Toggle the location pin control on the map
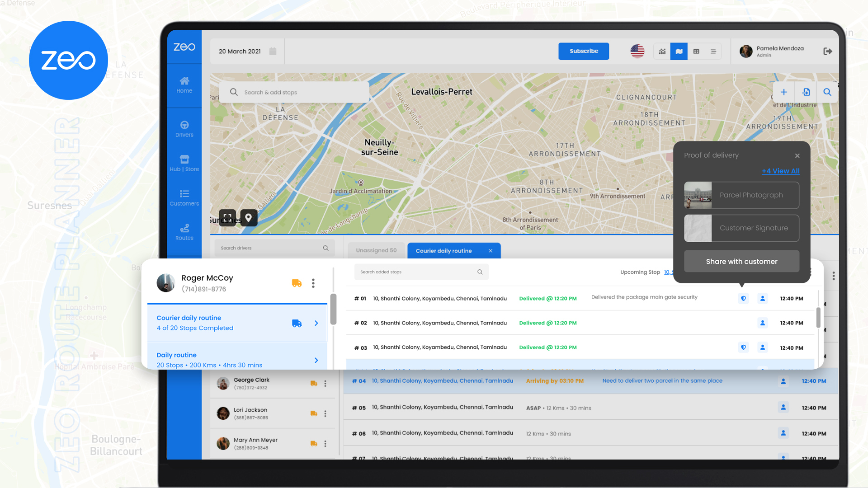This screenshot has height=488, width=868. tap(249, 218)
